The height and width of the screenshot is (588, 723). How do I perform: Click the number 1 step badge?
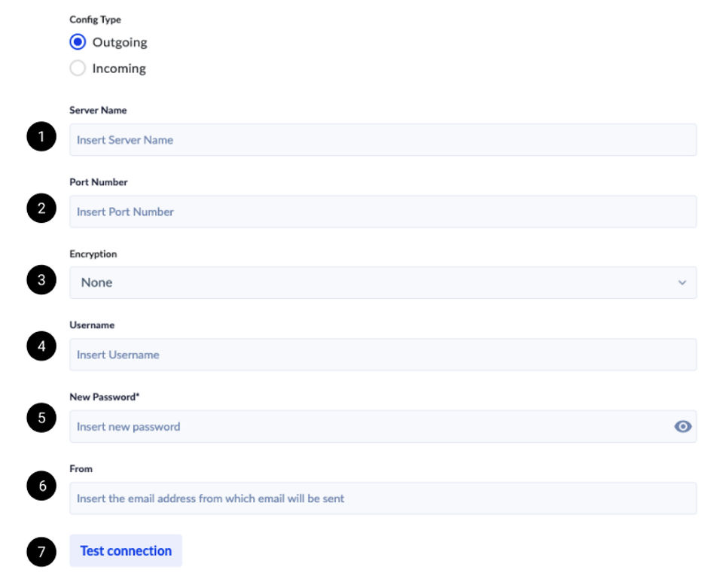click(x=41, y=137)
